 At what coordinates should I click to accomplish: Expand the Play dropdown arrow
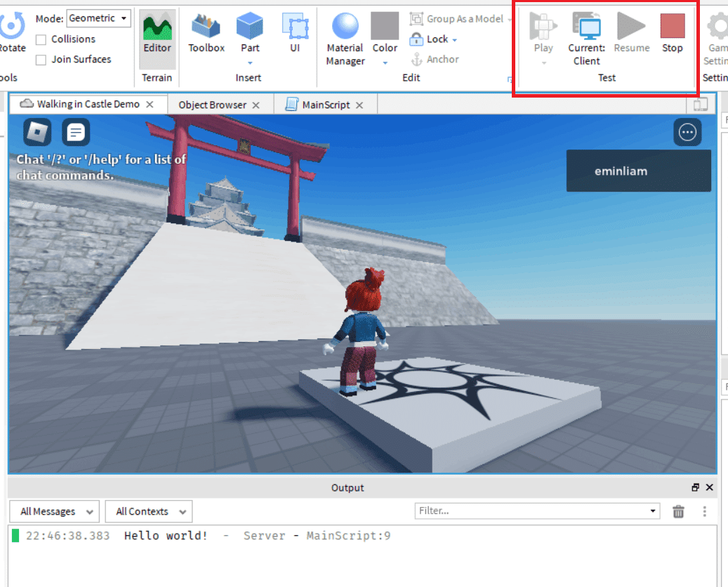tap(543, 62)
